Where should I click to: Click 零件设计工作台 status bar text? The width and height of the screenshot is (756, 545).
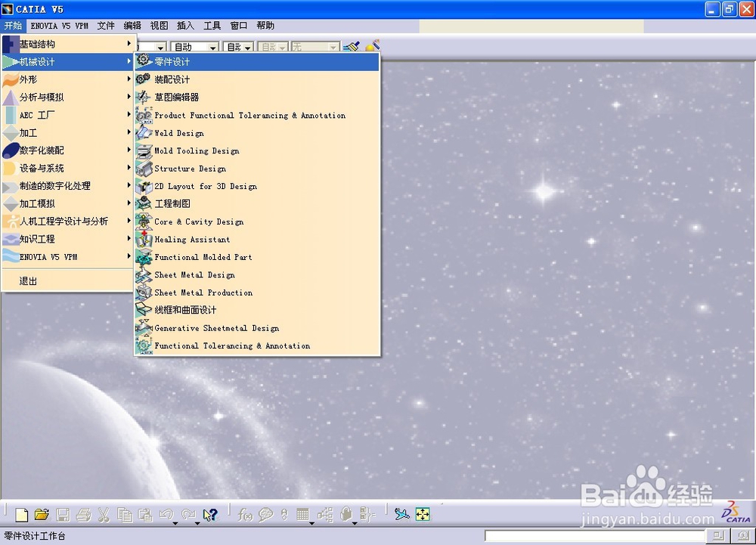pos(35,536)
